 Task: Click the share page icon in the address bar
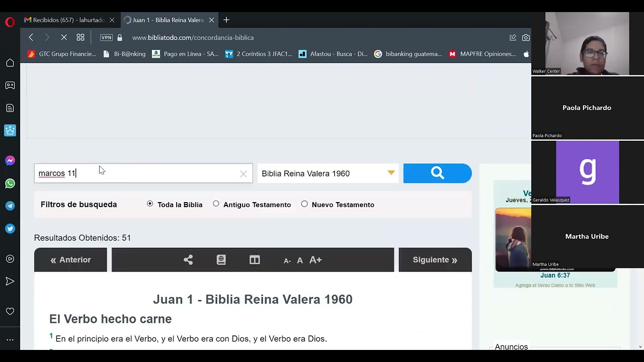tap(513, 38)
